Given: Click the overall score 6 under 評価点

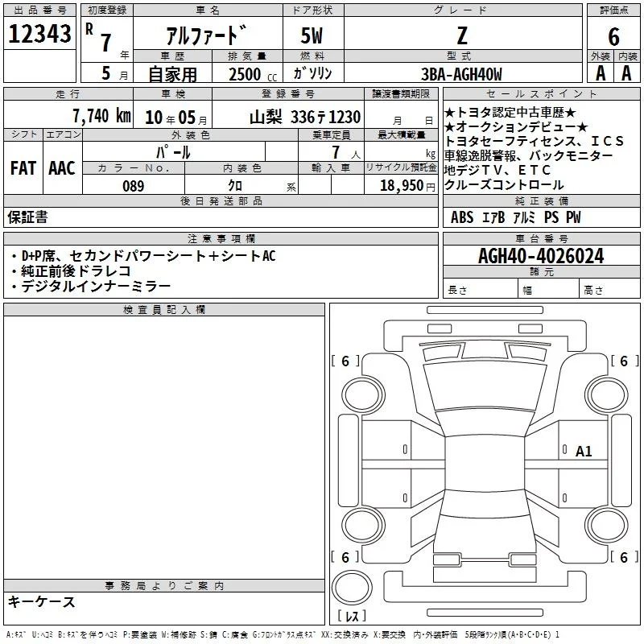Looking at the screenshot, I should click(613, 36).
